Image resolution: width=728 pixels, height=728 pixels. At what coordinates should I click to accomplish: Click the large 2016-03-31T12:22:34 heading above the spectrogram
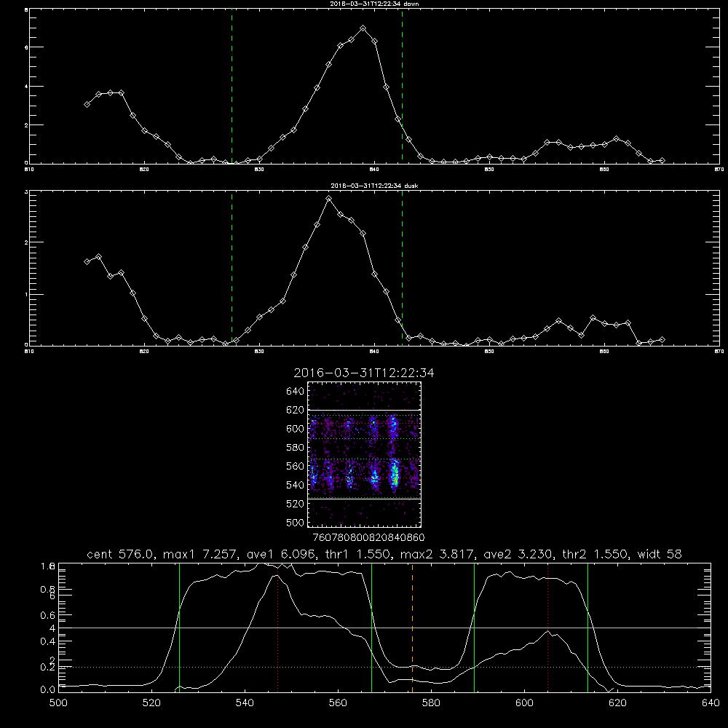click(364, 373)
